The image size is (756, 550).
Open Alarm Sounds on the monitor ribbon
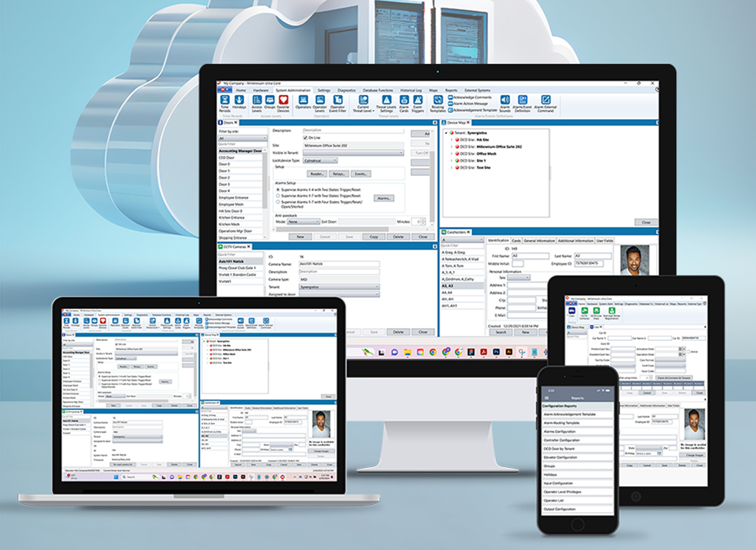click(505, 103)
